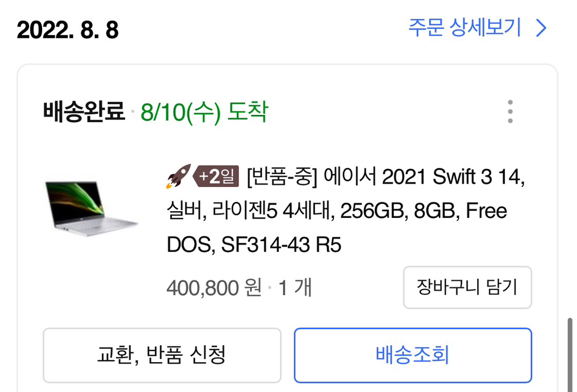Click the 교환, 반품 신청 button

tap(162, 355)
